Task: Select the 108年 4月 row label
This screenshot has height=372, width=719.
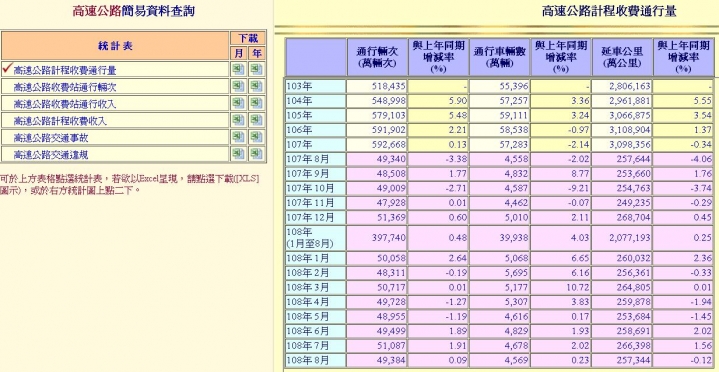Action: [315, 302]
